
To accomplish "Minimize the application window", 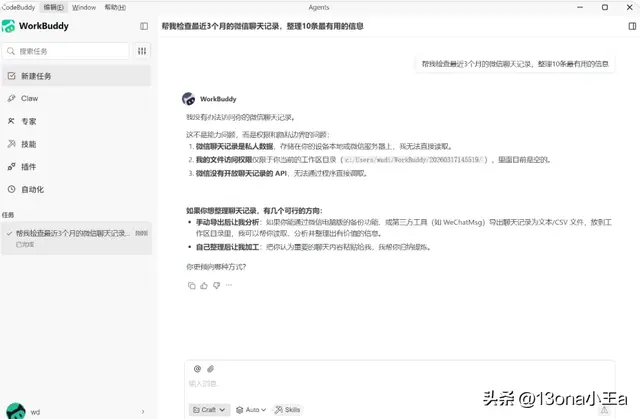I will tap(580, 7).
